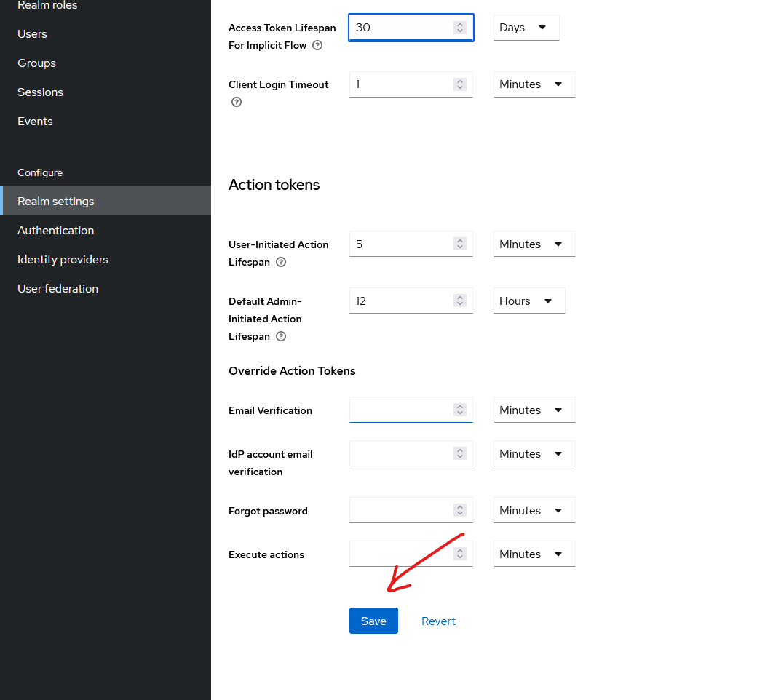Open the Hours unit dropdown for Admin-Initiated Lifespan
Viewport: 757px width, 700px height.
pos(528,301)
